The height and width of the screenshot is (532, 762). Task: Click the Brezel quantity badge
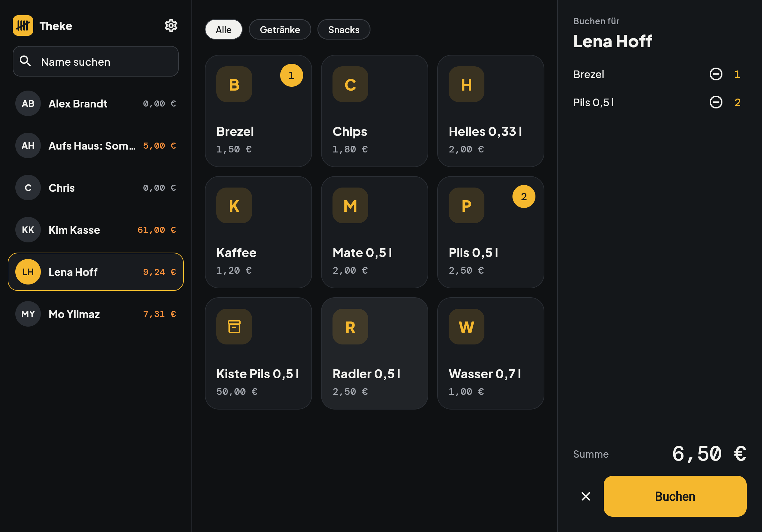(291, 75)
